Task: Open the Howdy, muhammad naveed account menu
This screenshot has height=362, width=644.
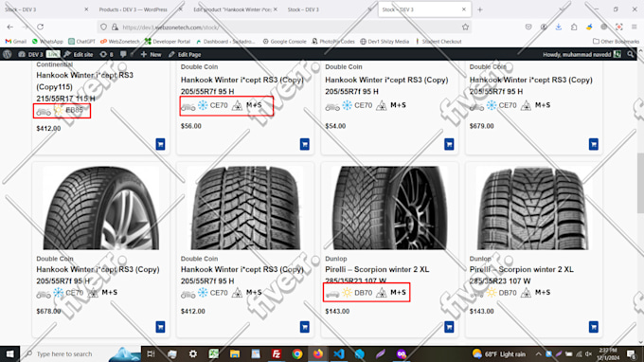Action: tap(581, 54)
